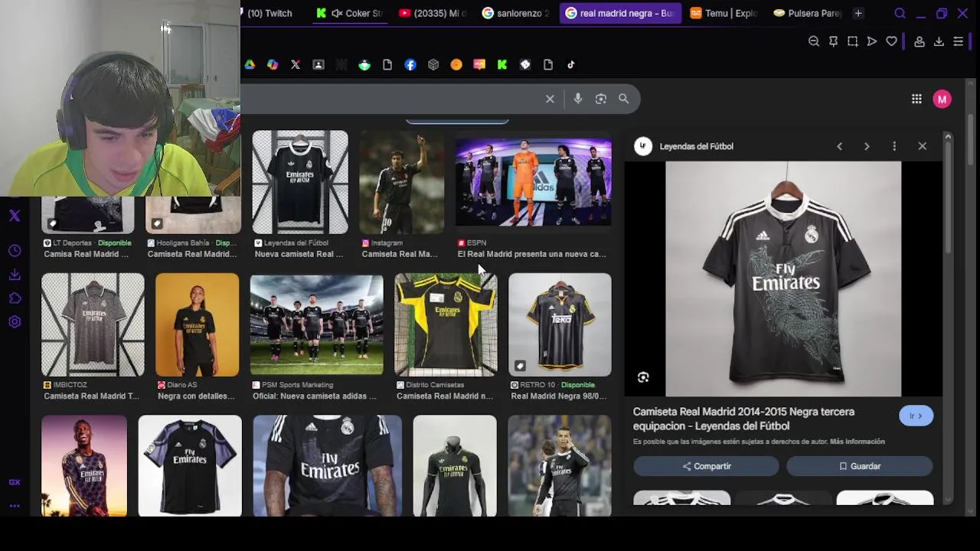This screenshot has width=980, height=551.
Task: Search inside the preview image with Lens
Action: 643,377
